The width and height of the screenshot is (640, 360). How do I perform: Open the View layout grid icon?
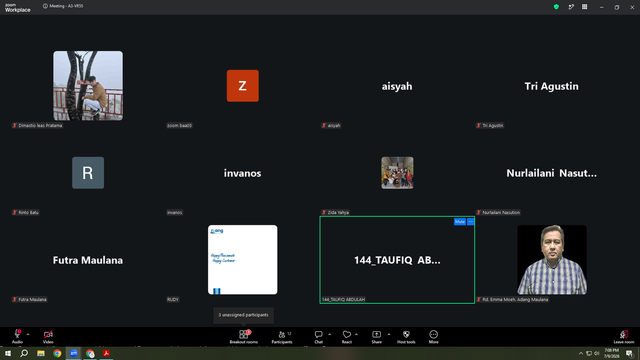pyautogui.click(x=584, y=7)
